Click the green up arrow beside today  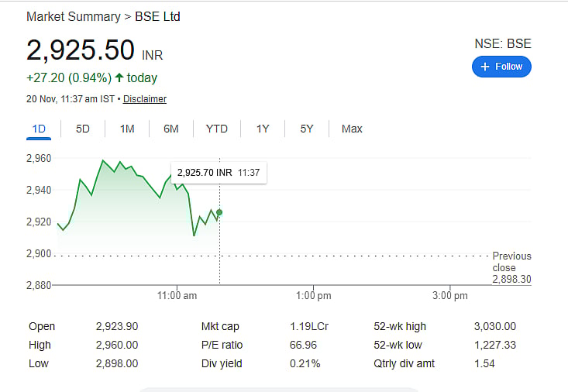pos(119,77)
